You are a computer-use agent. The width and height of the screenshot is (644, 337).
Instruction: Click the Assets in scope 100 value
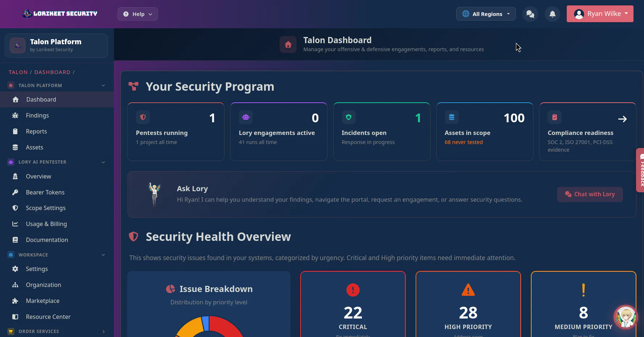(x=514, y=118)
